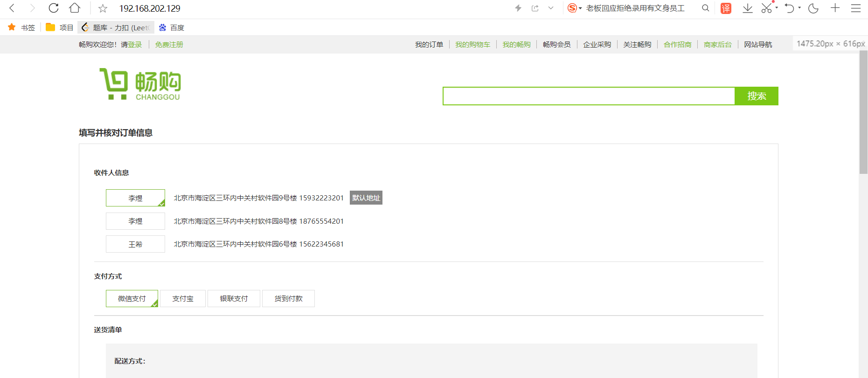Expand restore-tab dropdown arrow
The image size is (868, 378).
coord(799,7)
